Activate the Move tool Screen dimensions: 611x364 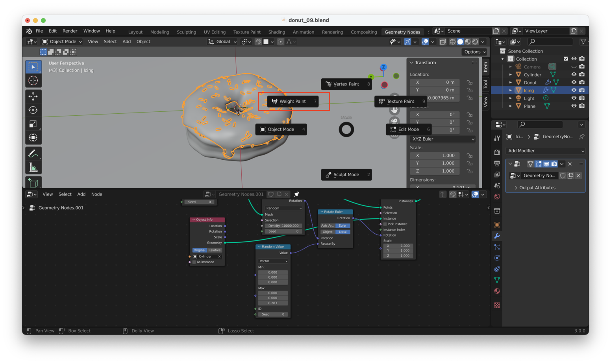[33, 96]
